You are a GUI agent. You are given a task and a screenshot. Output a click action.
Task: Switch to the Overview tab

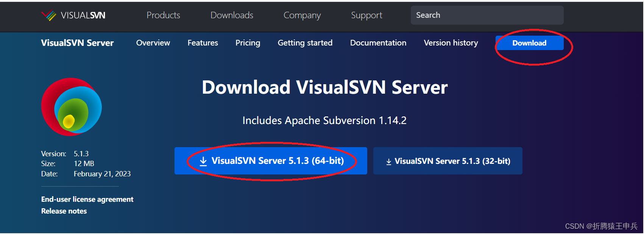click(153, 43)
